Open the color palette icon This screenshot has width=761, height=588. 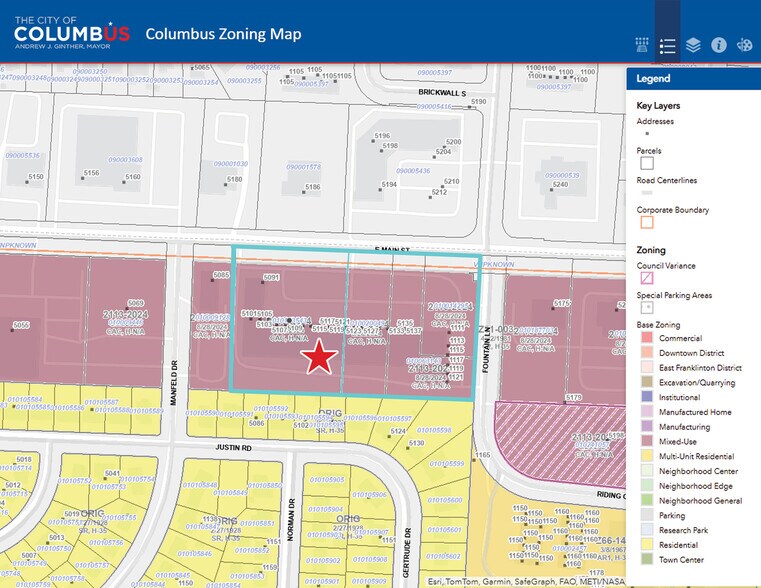(744, 45)
